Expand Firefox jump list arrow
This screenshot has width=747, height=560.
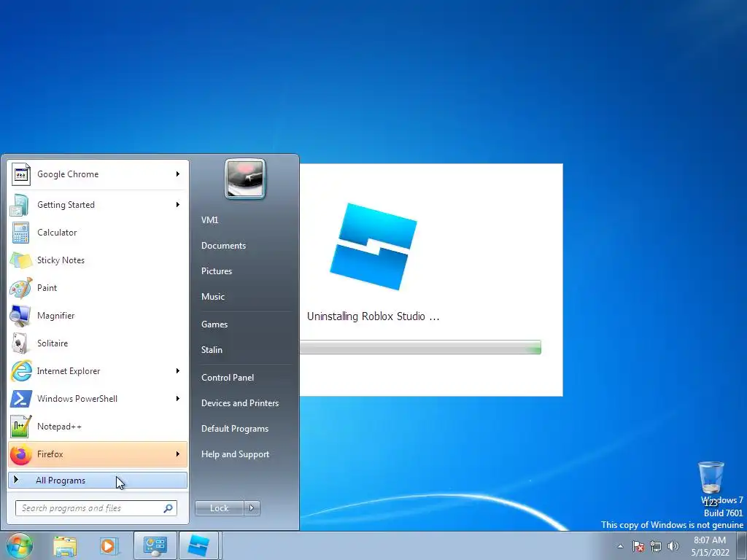pos(178,454)
